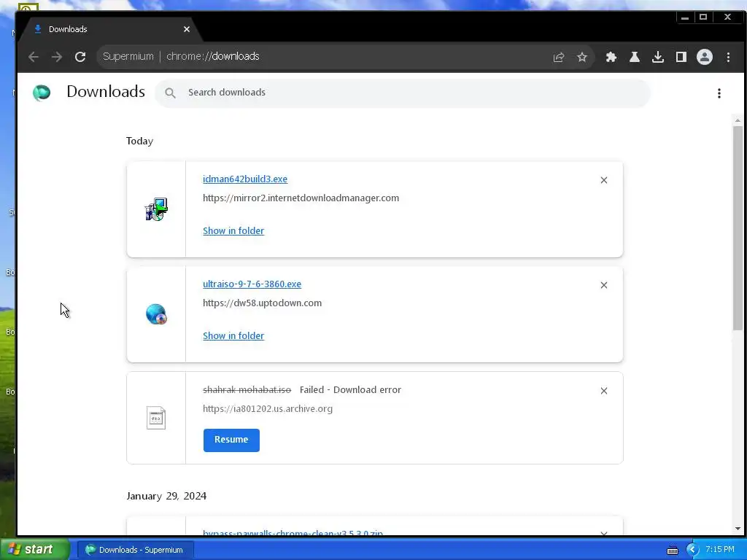
Task: Reload the Downloads page
Action: [x=80, y=57]
